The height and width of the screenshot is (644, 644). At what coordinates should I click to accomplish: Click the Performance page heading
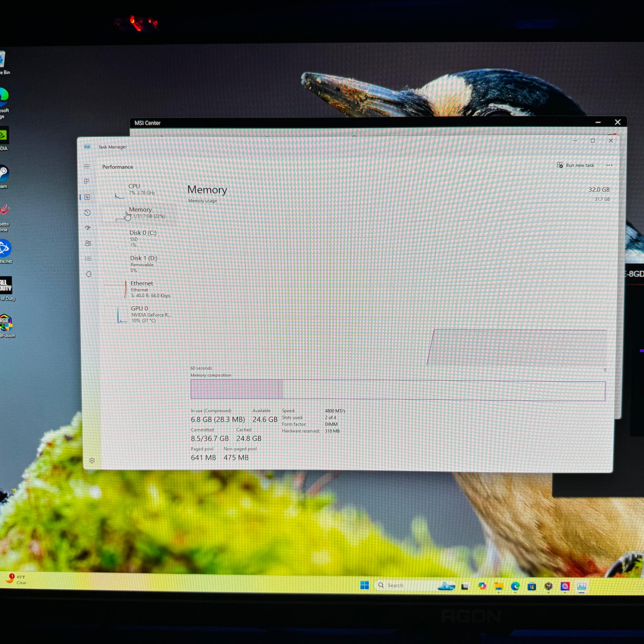tap(117, 167)
